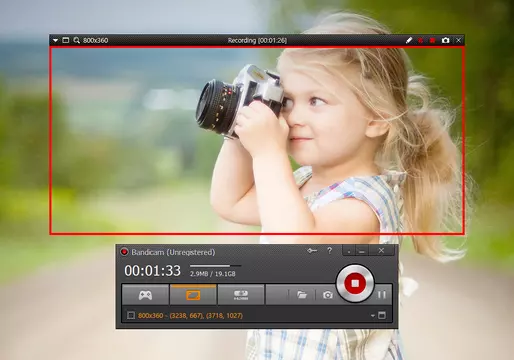Screen dimensions: 514x360
Task: Toggle the square icon before 800x360 coordinates
Action: (131, 315)
